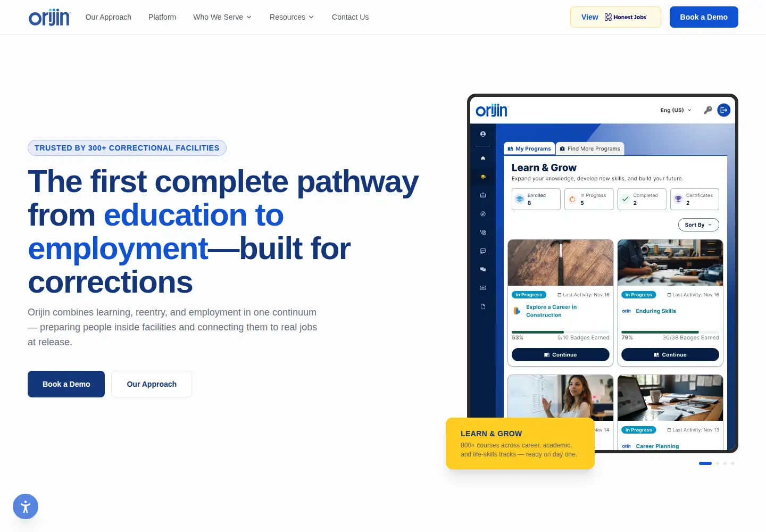Click the Book a Demo button below the intro paragraph
Viewport: 766px width, 532px height.
coord(66,384)
